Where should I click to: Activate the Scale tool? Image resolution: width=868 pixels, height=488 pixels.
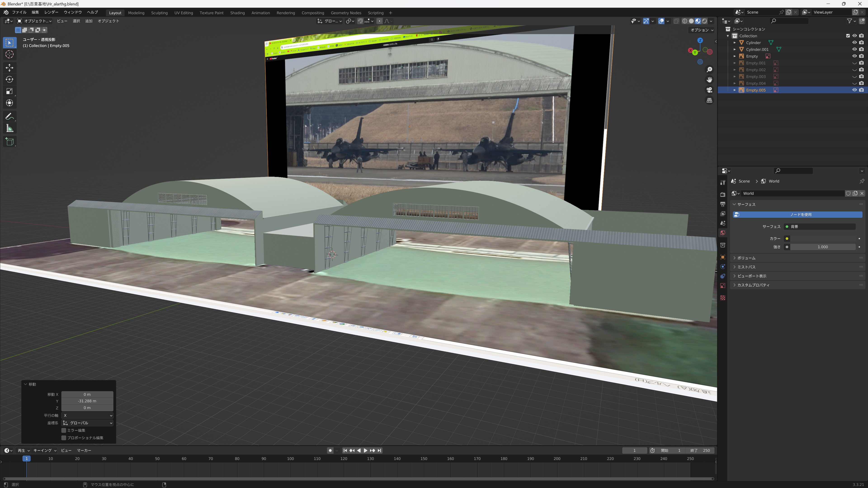tap(9, 91)
